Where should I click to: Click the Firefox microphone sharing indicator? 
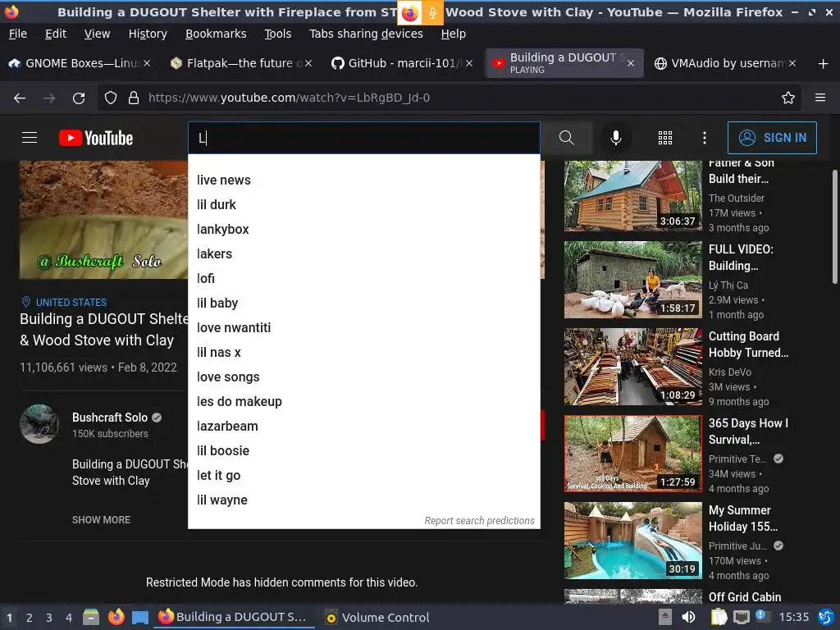click(432, 13)
